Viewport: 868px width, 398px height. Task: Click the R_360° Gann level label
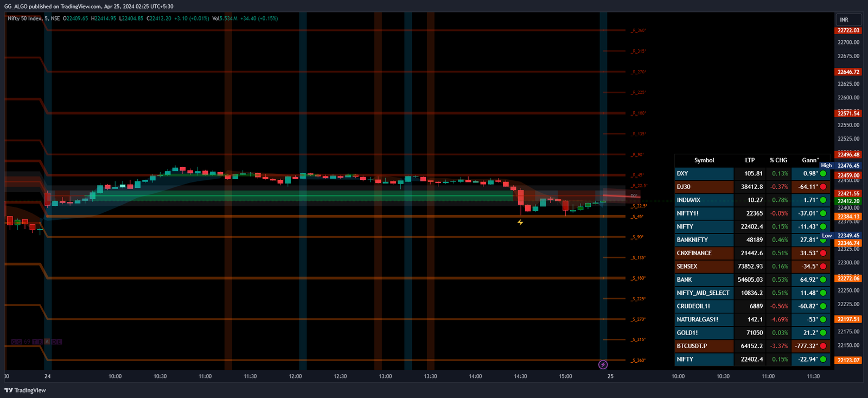point(639,30)
